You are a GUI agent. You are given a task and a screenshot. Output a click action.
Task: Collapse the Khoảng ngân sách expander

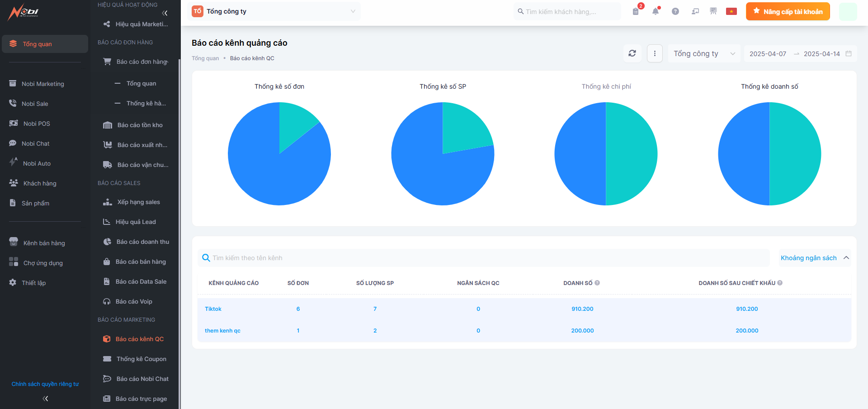point(846,258)
